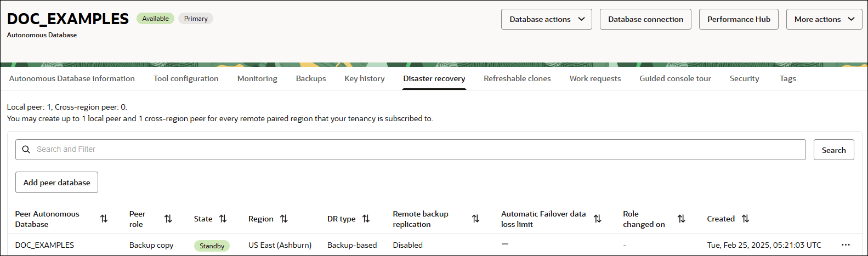The height and width of the screenshot is (256, 868).
Task: Open the More actions dropdown
Action: (824, 19)
